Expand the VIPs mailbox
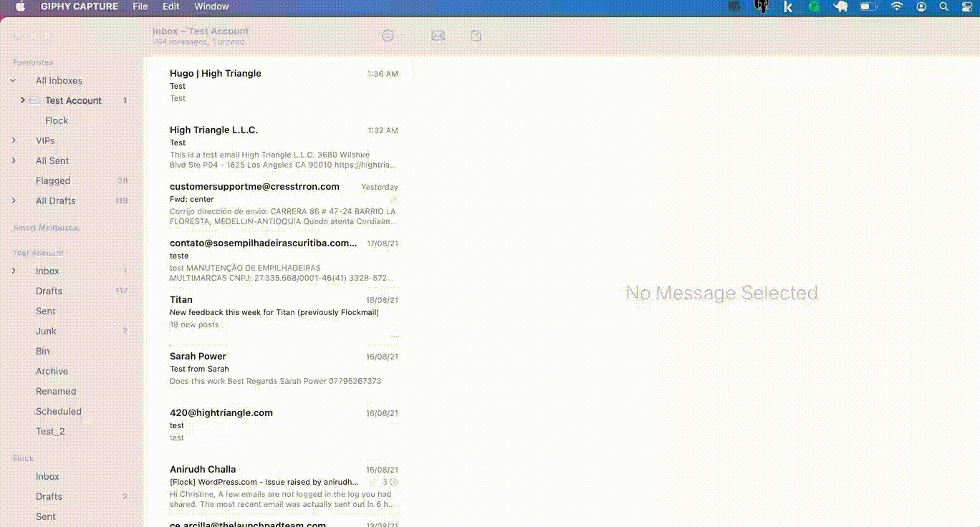Screen dimensions: 980x527 point(14,140)
